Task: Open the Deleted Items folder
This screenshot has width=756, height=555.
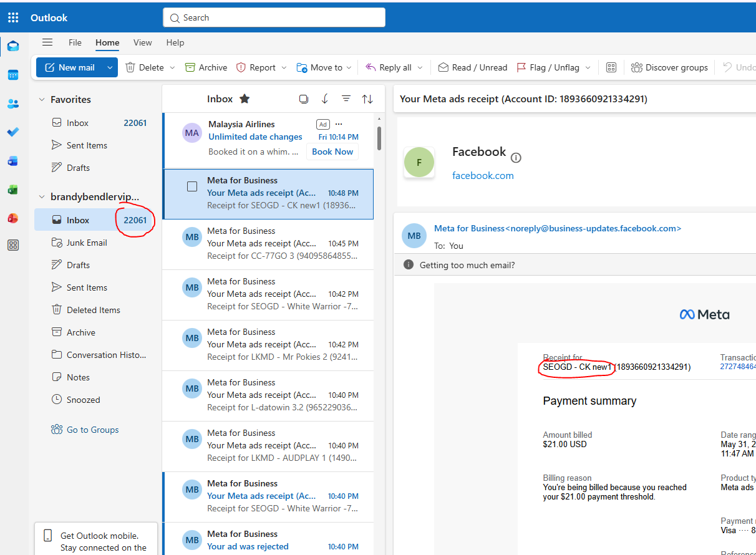Action: [93, 310]
